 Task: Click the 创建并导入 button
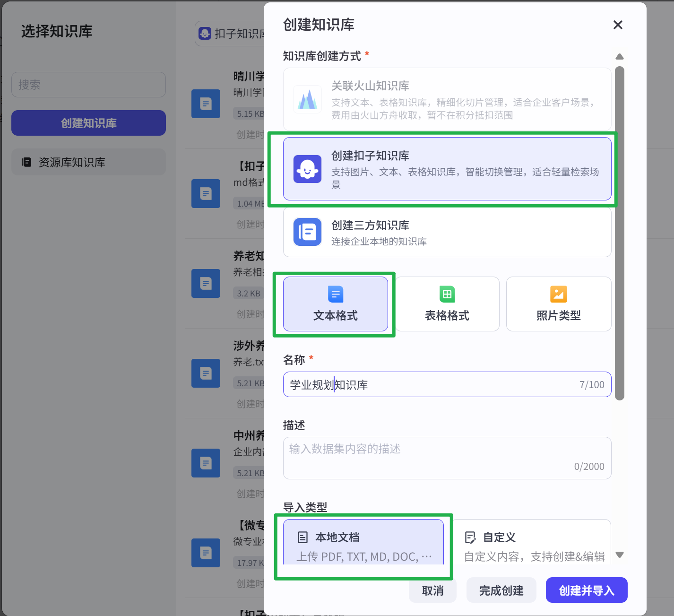tap(586, 590)
